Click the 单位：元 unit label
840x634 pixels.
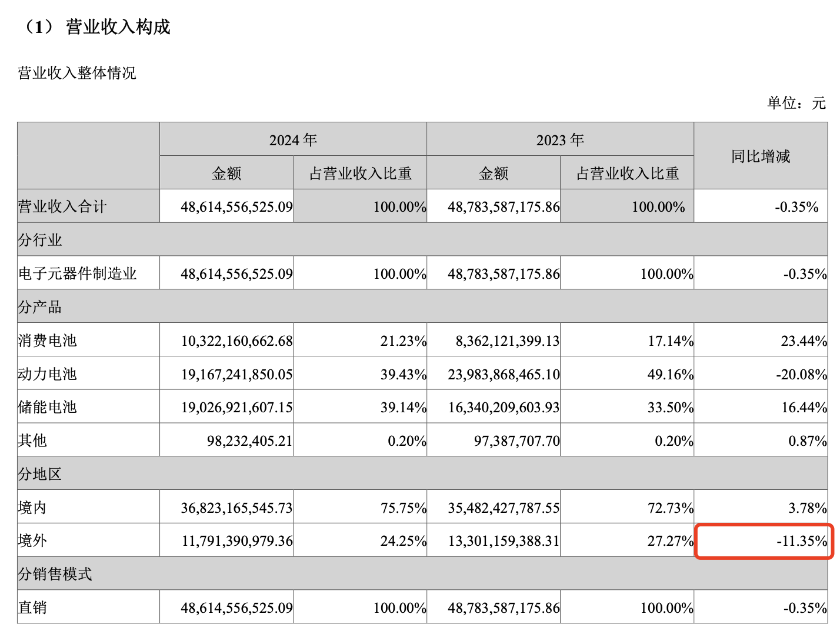pos(796,103)
